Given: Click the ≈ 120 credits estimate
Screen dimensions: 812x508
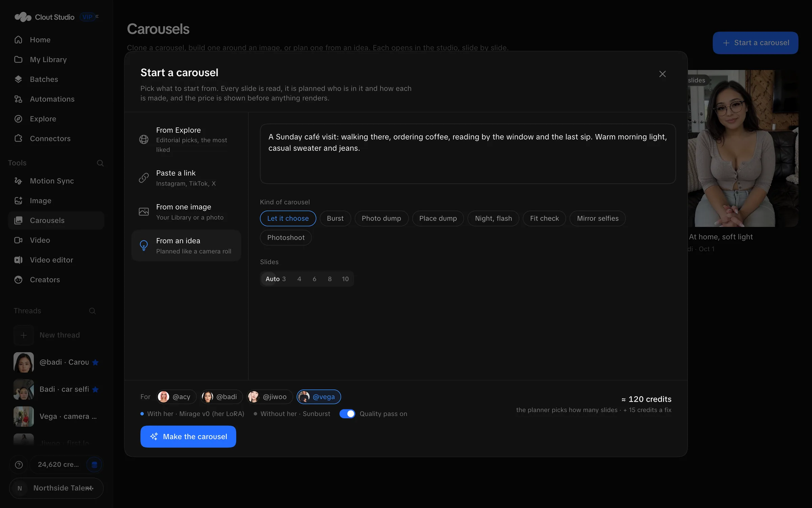Looking at the screenshot, I should [646, 399].
